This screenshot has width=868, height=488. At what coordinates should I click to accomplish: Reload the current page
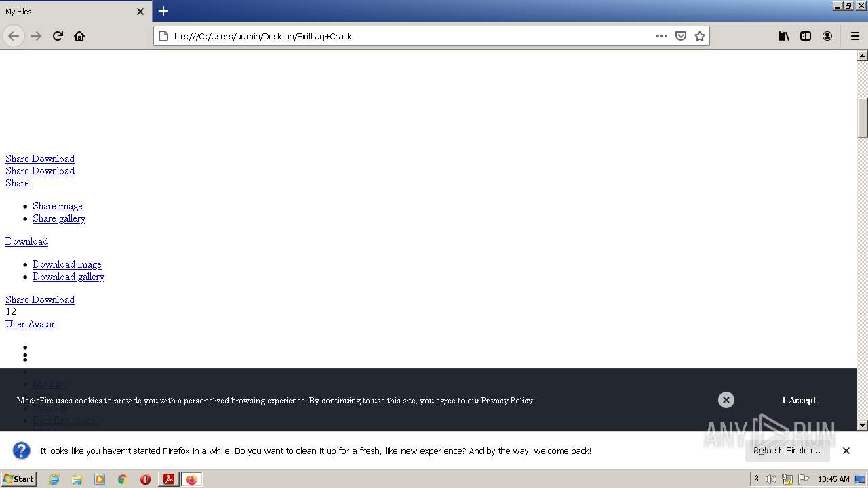(x=58, y=36)
